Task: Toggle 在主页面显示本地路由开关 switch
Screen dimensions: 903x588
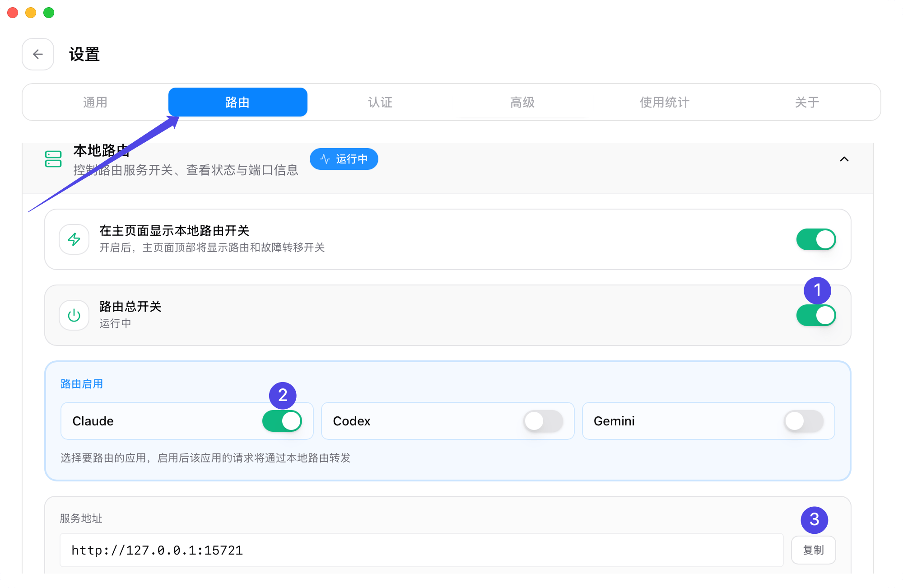Action: [x=816, y=239]
